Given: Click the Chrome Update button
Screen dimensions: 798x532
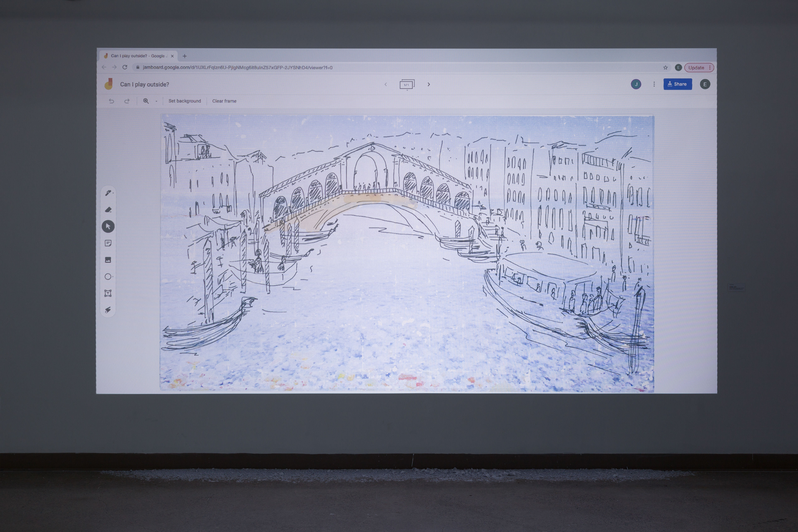Looking at the screenshot, I should click(x=699, y=68).
